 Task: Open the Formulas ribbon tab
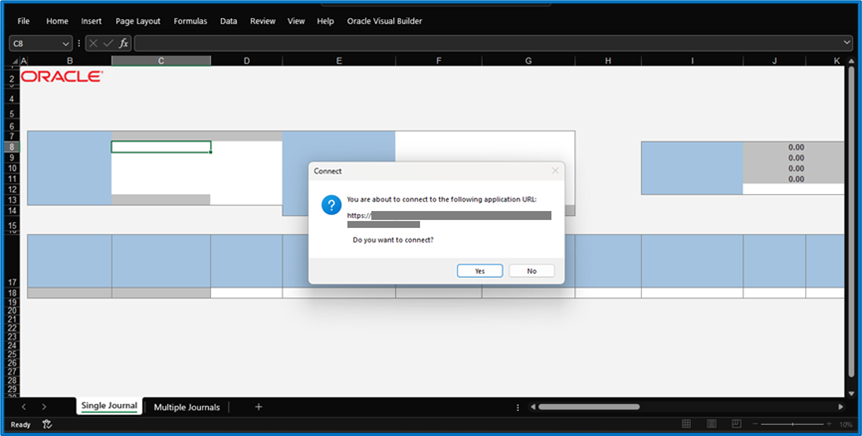pos(190,21)
